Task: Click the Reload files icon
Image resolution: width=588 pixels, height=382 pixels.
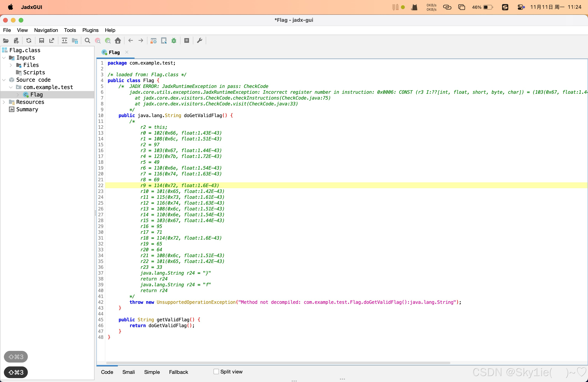Action: point(29,40)
